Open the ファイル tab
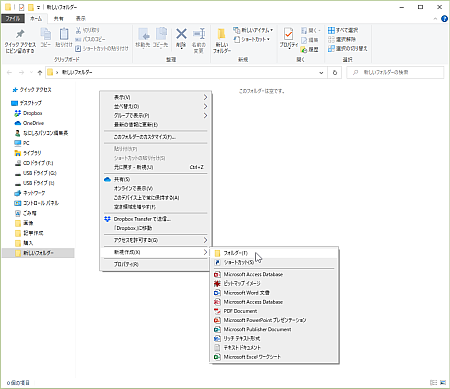450x389 pixels. point(13,19)
